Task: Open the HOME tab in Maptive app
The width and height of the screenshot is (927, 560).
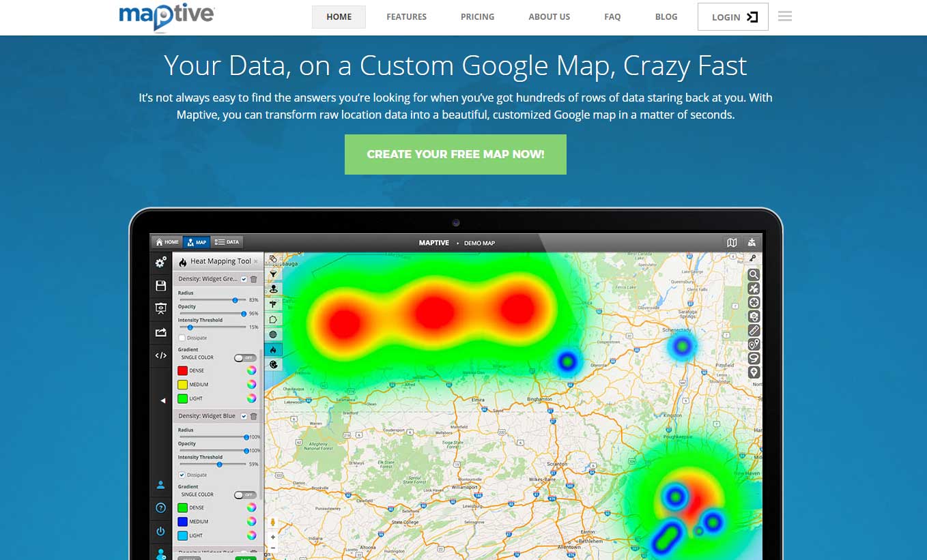Action: click(x=167, y=242)
